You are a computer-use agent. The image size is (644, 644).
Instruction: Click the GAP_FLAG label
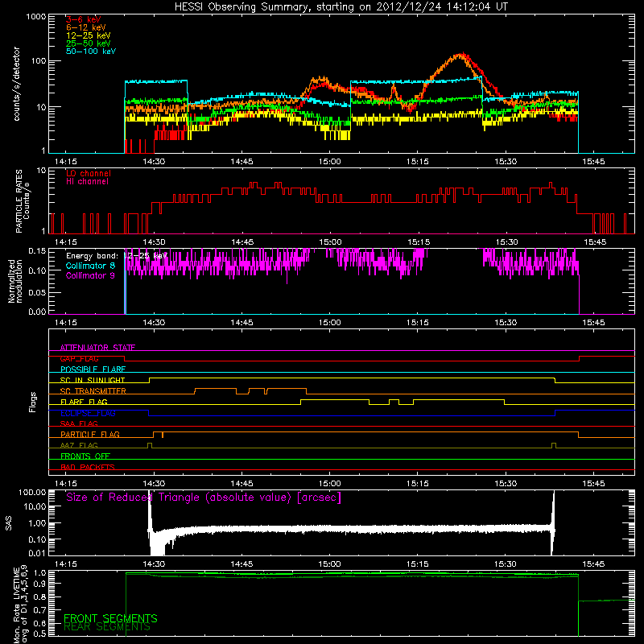pyautogui.click(x=79, y=358)
